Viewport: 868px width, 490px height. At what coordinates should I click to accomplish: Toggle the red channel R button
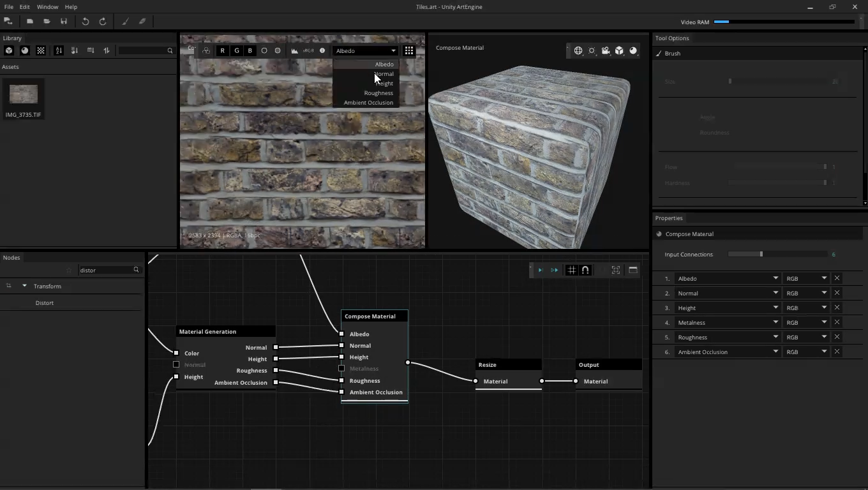pos(222,50)
